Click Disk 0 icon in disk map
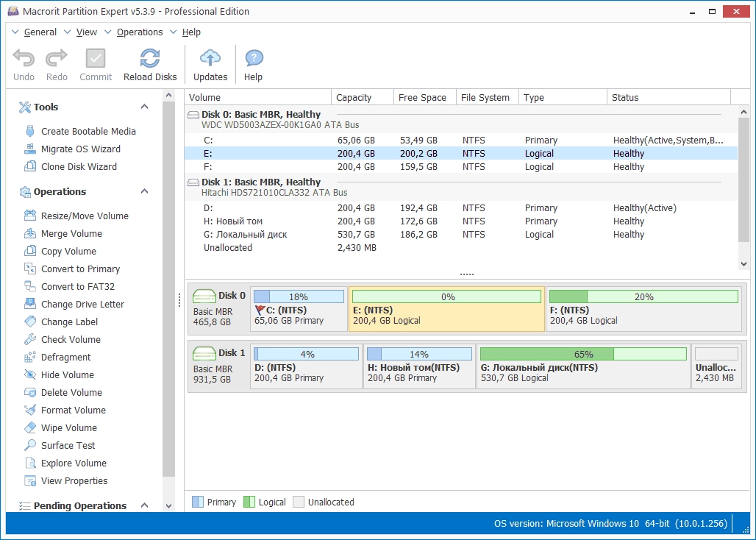The height and width of the screenshot is (540, 756). [x=204, y=296]
